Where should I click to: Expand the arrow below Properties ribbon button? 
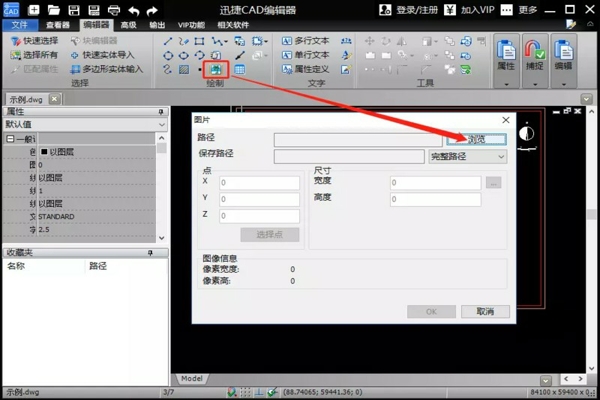[506, 84]
